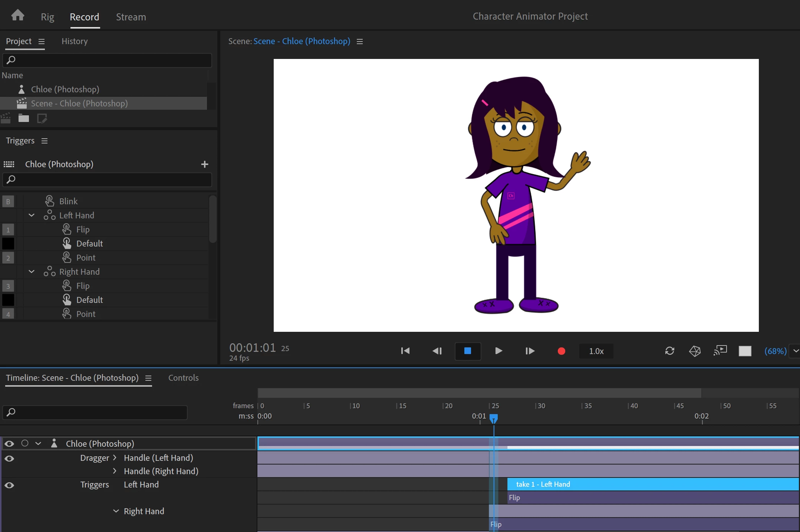Create new folder in Project panel
Screen dimensions: 800x532
point(24,119)
